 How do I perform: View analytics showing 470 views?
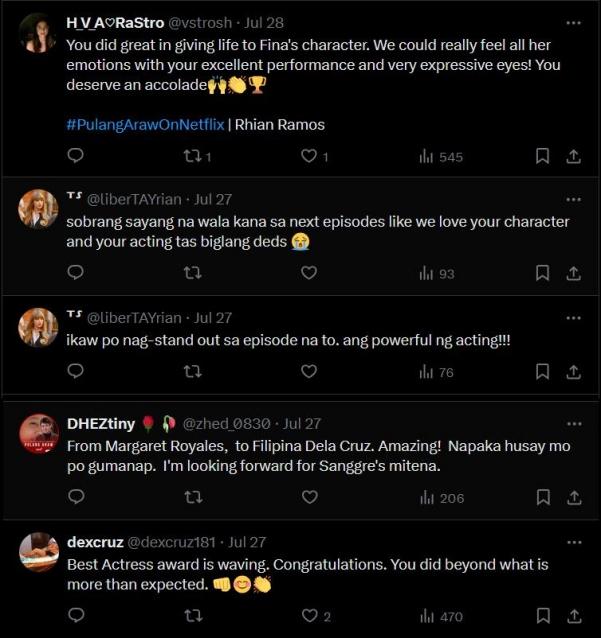point(441,616)
